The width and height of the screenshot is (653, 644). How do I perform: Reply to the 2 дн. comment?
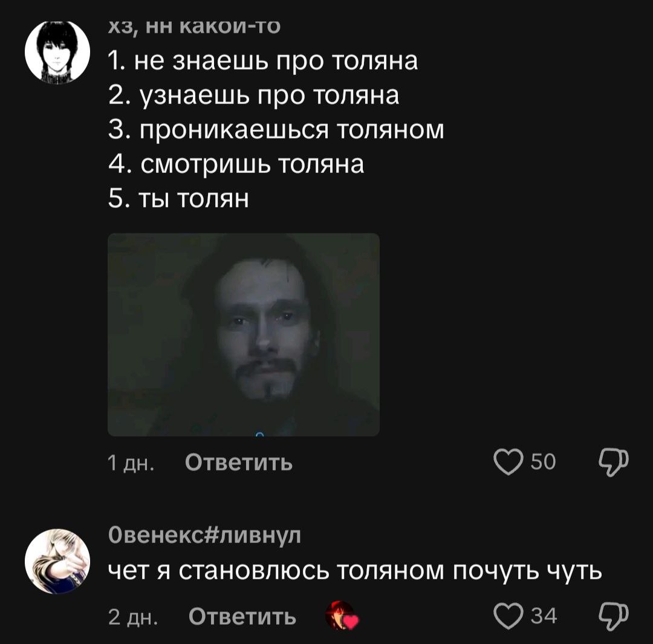click(x=242, y=617)
